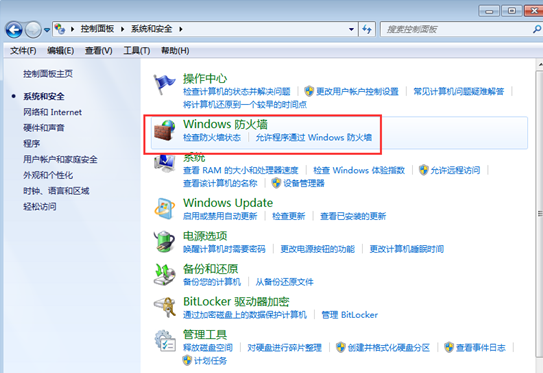Open the recent pages dropdown beside Forward

tap(47, 30)
